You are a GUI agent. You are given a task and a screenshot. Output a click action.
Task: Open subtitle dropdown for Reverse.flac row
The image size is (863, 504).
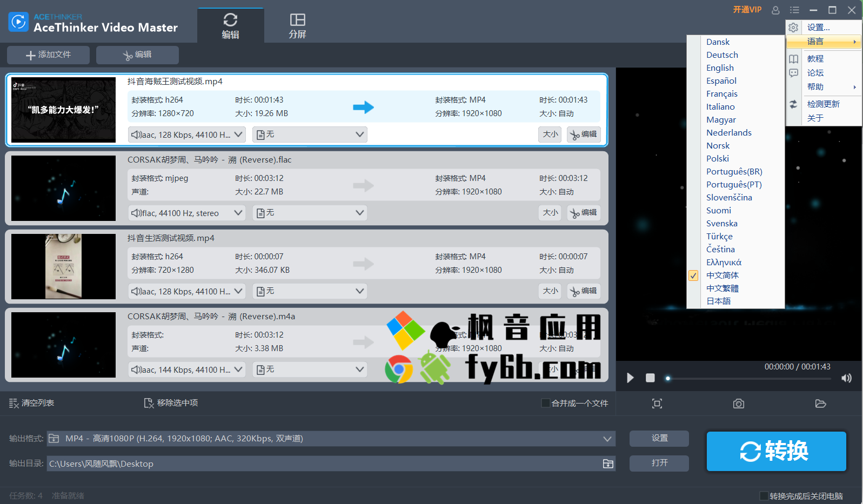pos(310,213)
